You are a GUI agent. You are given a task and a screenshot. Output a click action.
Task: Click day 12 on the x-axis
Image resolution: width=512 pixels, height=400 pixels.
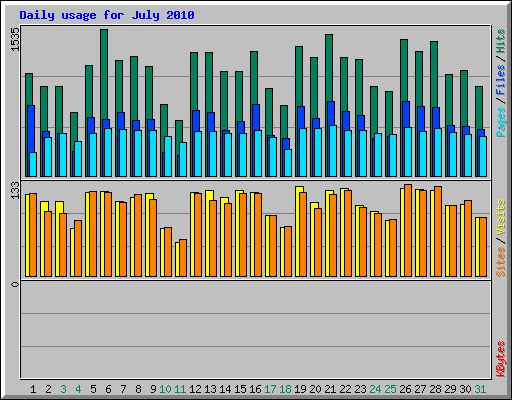[195, 389]
